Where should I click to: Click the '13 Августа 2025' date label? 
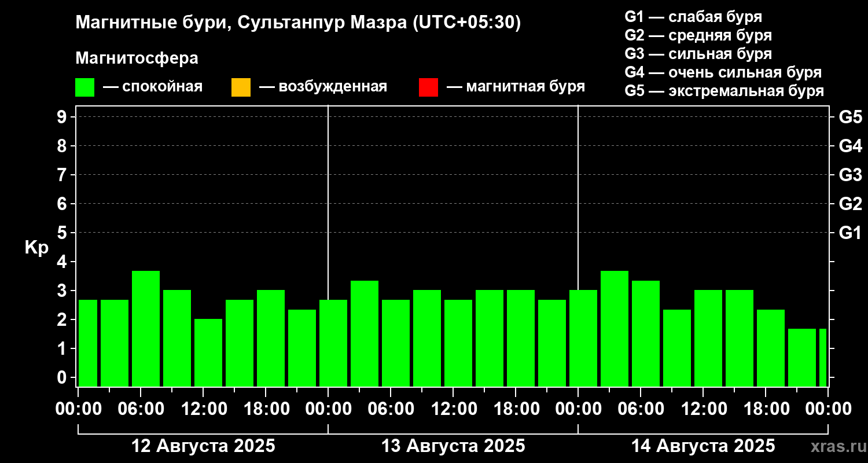coord(453,446)
